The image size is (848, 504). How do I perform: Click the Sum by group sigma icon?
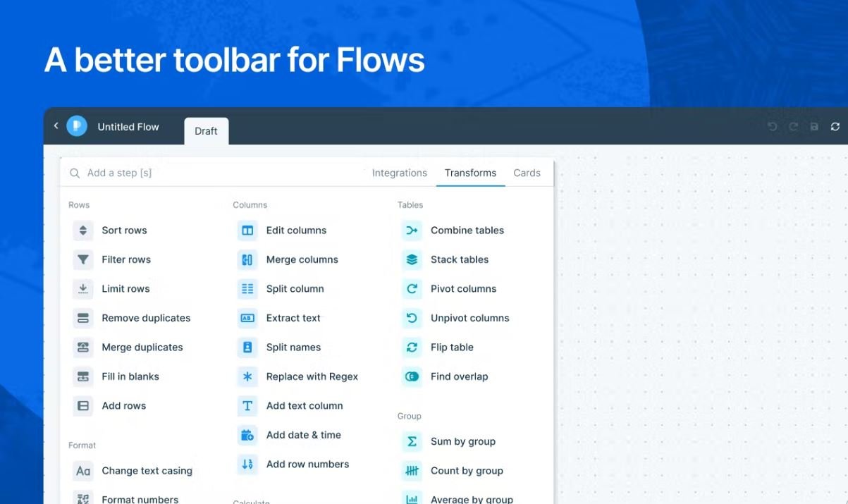(x=412, y=441)
